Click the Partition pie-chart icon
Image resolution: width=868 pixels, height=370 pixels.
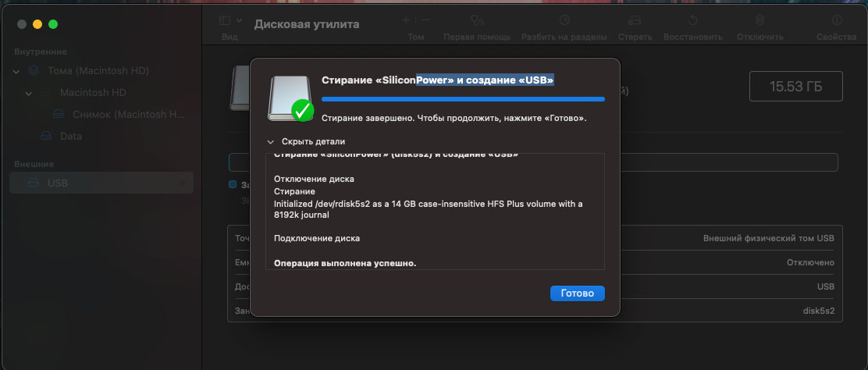tap(564, 20)
